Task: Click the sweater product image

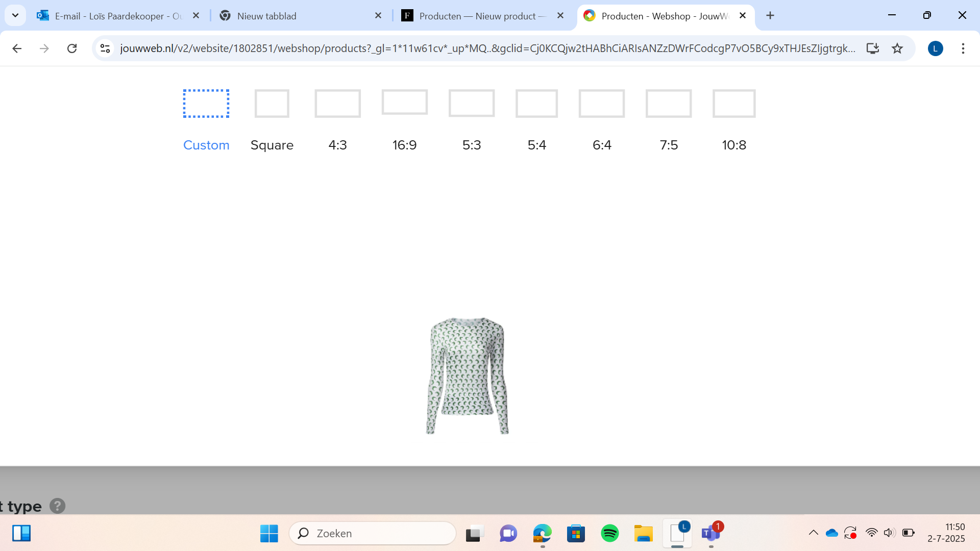Action: pos(468,376)
